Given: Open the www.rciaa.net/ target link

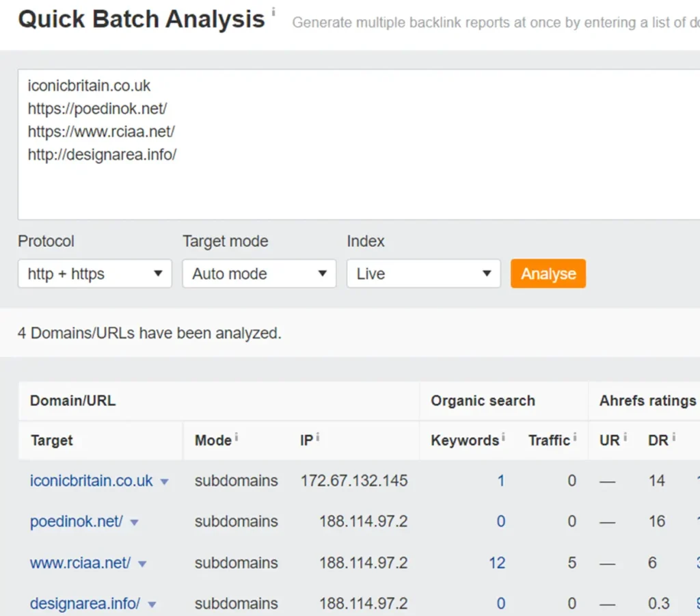Looking at the screenshot, I should coord(81,563).
